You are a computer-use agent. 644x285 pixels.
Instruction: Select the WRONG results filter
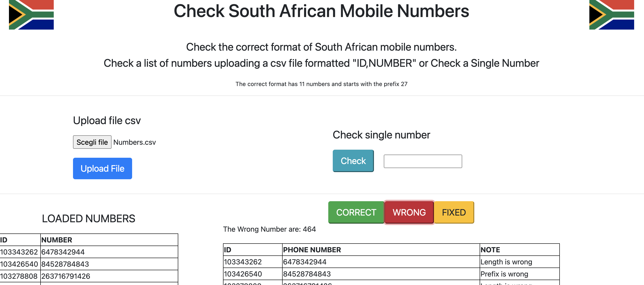(409, 212)
